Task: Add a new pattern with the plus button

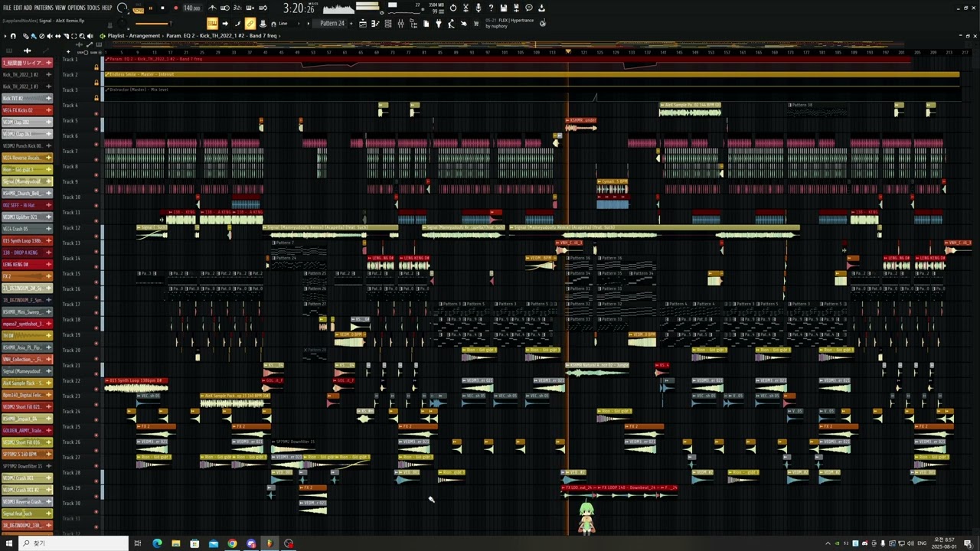Action: (x=351, y=24)
